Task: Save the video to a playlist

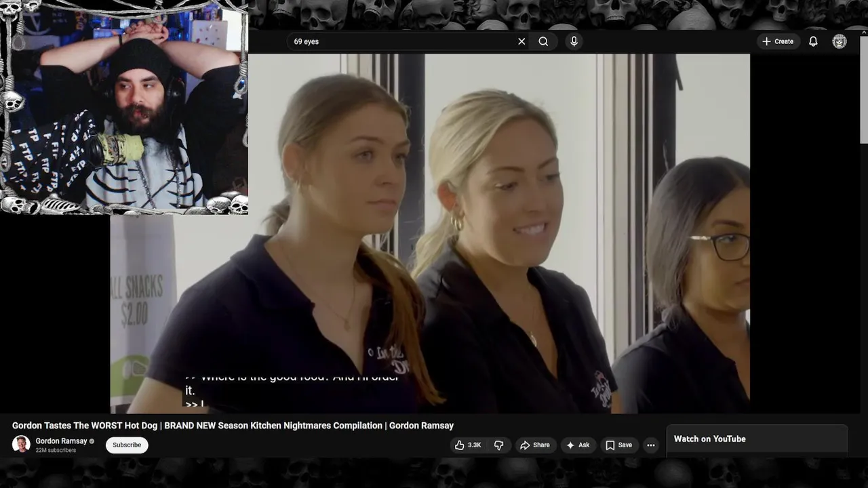Action: pyautogui.click(x=618, y=445)
